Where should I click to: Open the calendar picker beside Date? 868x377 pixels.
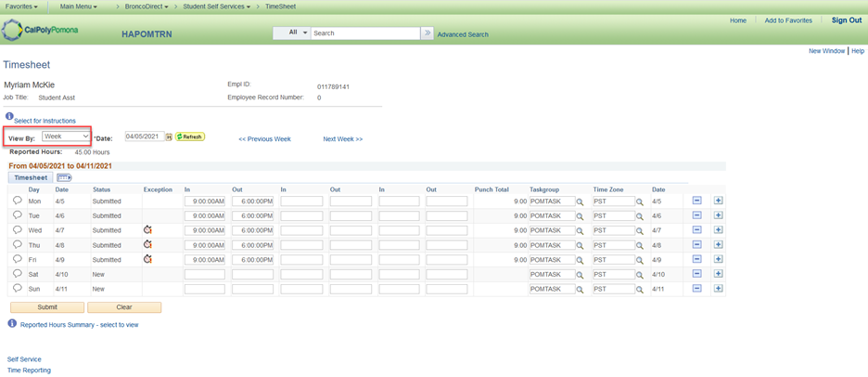click(170, 136)
